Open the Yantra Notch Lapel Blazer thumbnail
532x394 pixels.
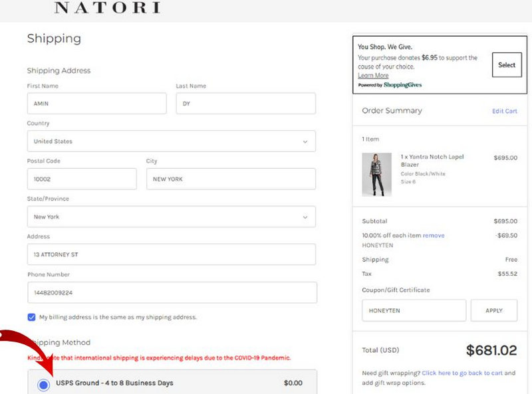[x=376, y=175]
